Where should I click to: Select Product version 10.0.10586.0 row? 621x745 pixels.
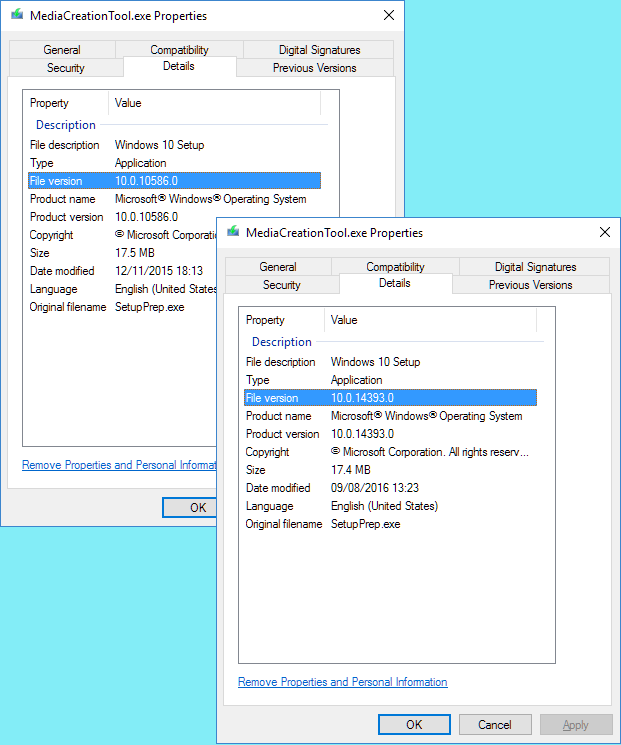point(174,217)
